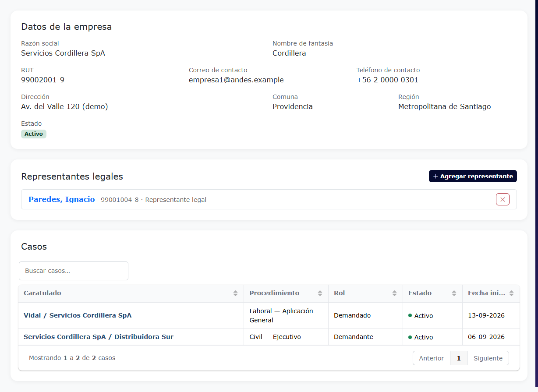The width and height of the screenshot is (538, 392).
Task: Click the Metropolitana de Santiago region value
Action: coord(444,106)
